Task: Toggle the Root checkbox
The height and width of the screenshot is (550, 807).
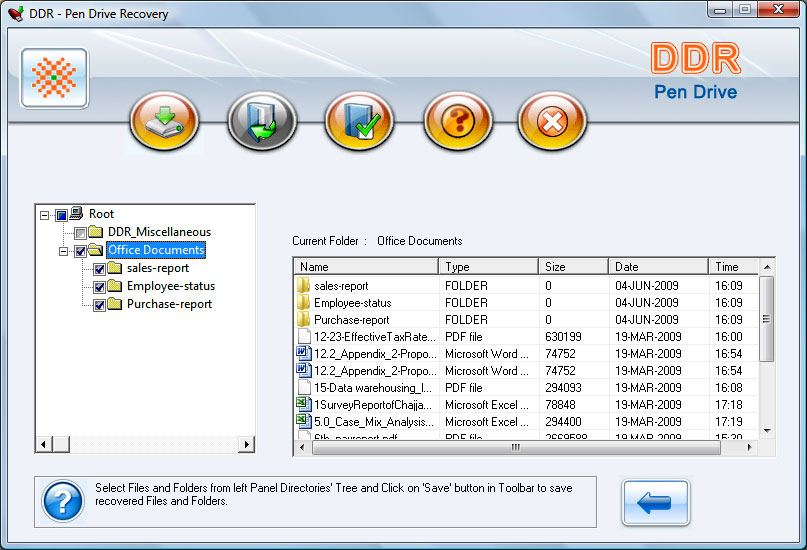Action: [x=61, y=215]
